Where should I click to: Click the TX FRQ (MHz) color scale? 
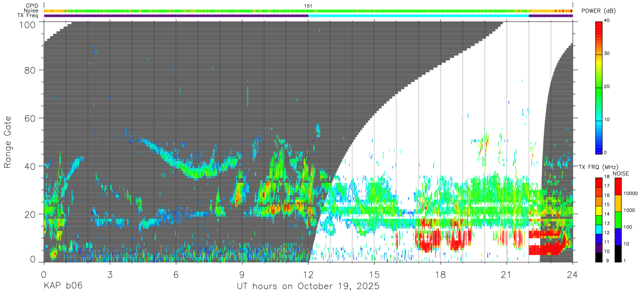click(599, 220)
